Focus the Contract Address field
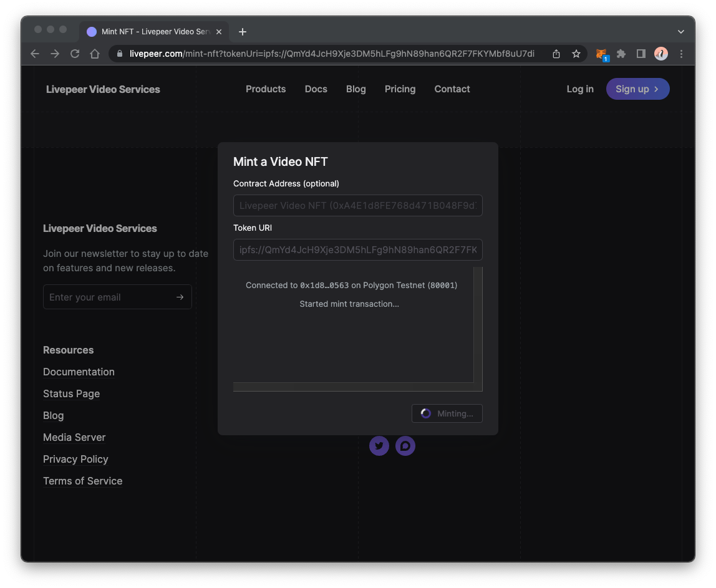This screenshot has height=588, width=716. (x=358, y=205)
